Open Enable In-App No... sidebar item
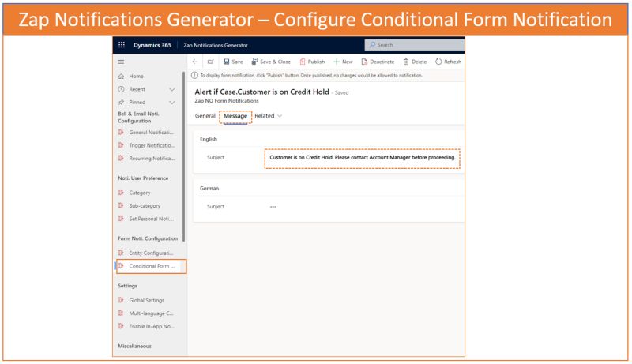The height and width of the screenshot is (364, 632). (152, 326)
